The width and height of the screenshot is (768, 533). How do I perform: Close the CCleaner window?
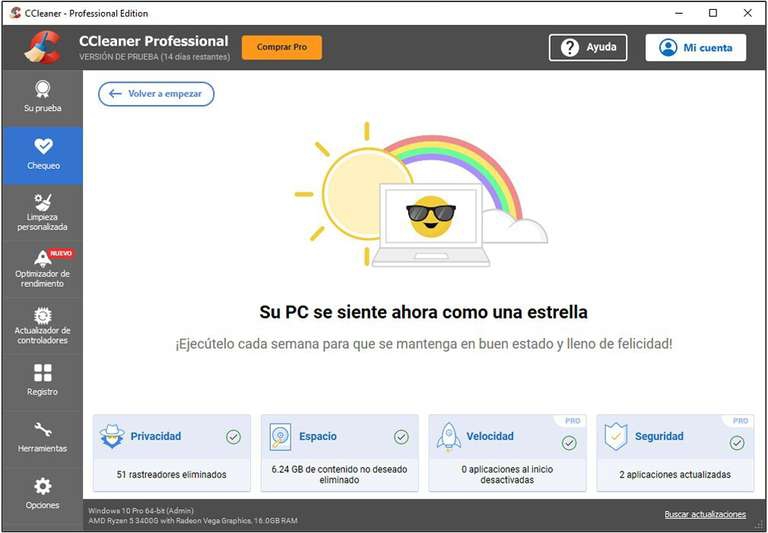pyautogui.click(x=747, y=13)
